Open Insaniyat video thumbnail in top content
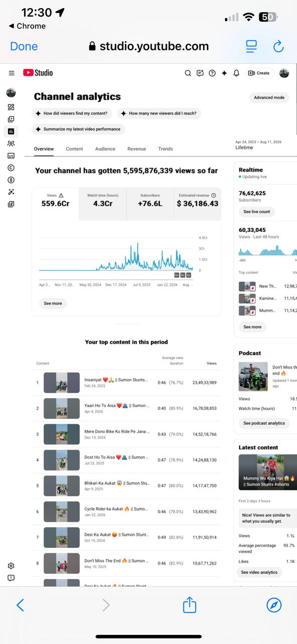This screenshot has height=644, width=297. (61, 383)
